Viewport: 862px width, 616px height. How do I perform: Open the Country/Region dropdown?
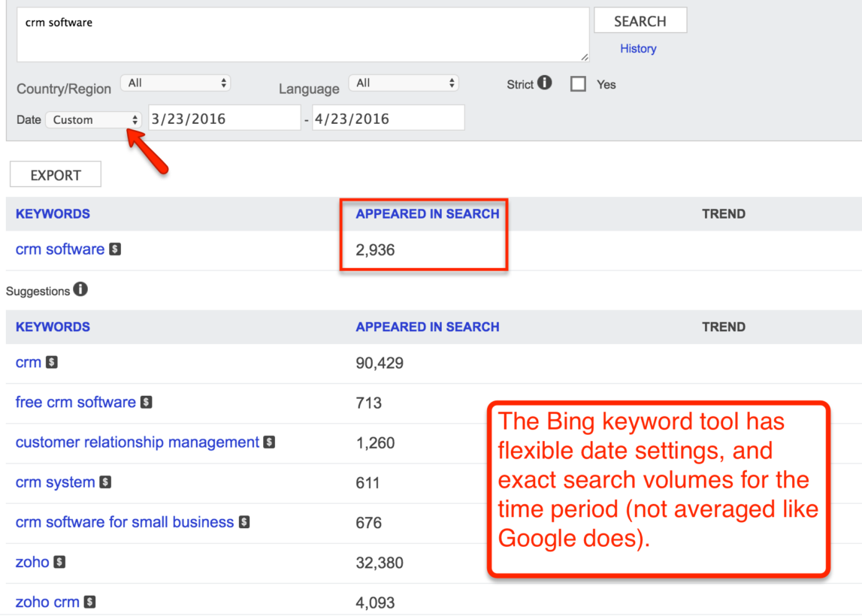[175, 83]
